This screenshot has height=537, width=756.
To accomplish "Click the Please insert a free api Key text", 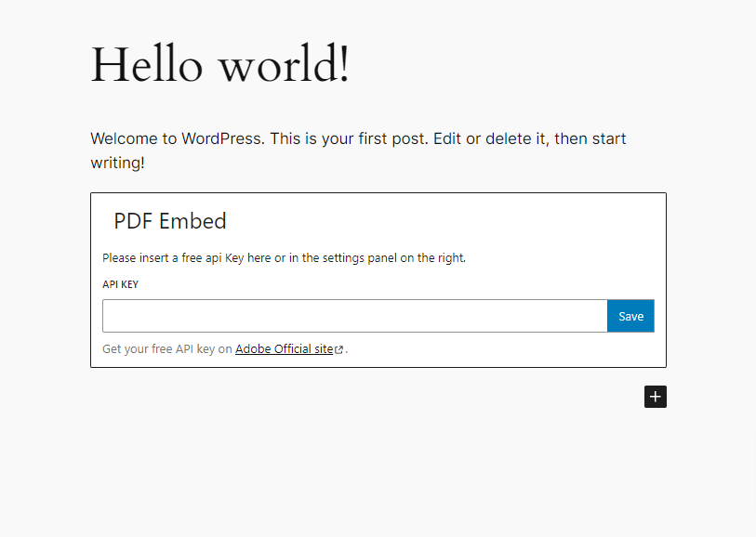I will (173, 258).
